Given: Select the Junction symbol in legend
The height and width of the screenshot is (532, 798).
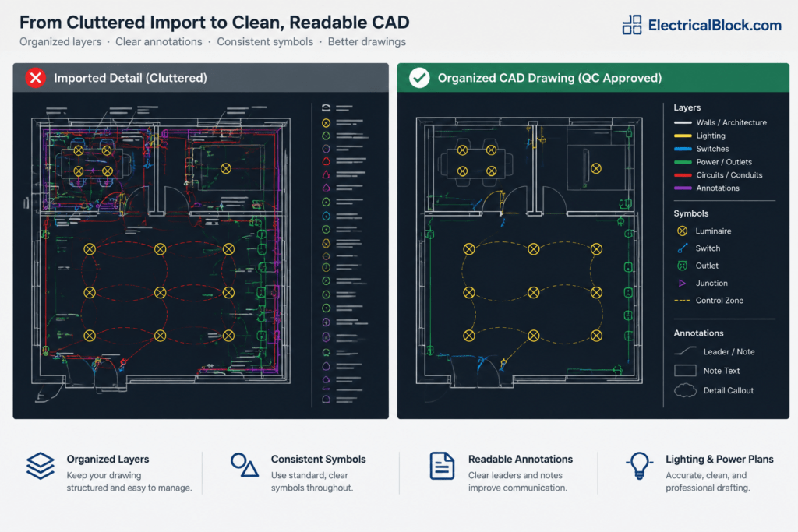Looking at the screenshot, I should (683, 283).
